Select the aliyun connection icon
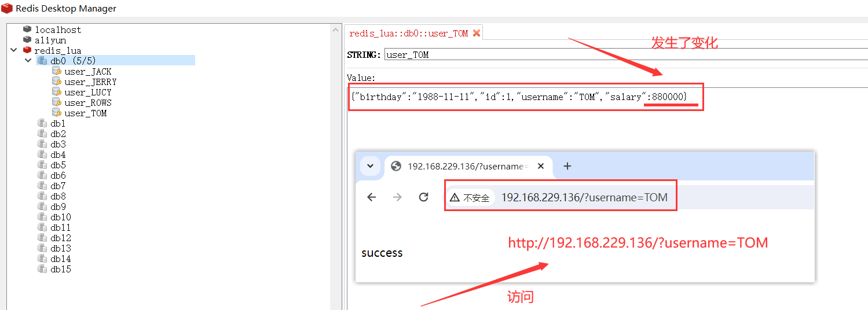868x310 pixels. 27,40
